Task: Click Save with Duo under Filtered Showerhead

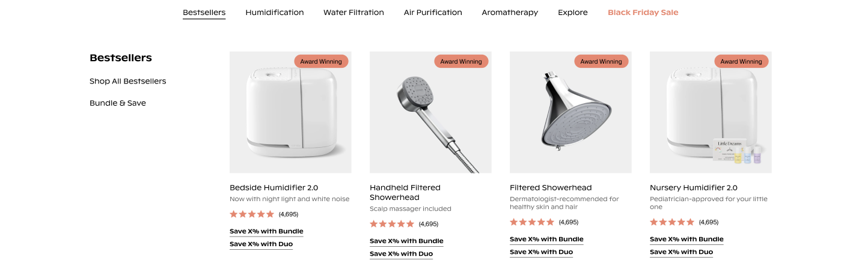Action: point(541,252)
